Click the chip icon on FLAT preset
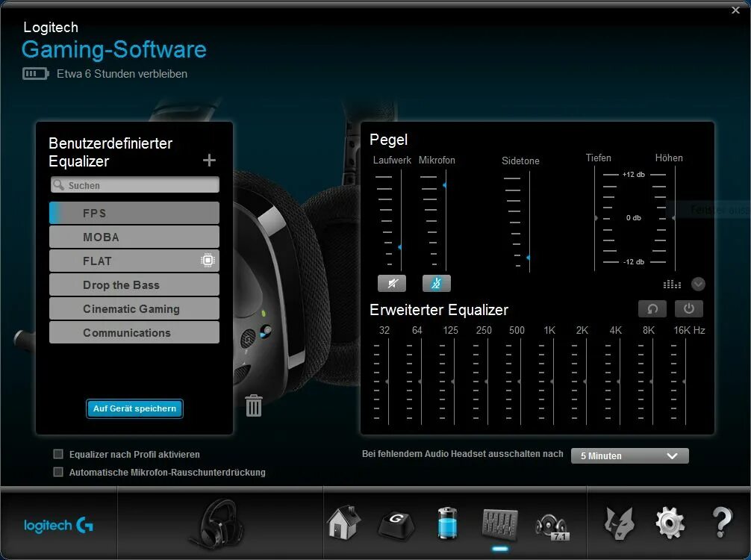 point(208,261)
